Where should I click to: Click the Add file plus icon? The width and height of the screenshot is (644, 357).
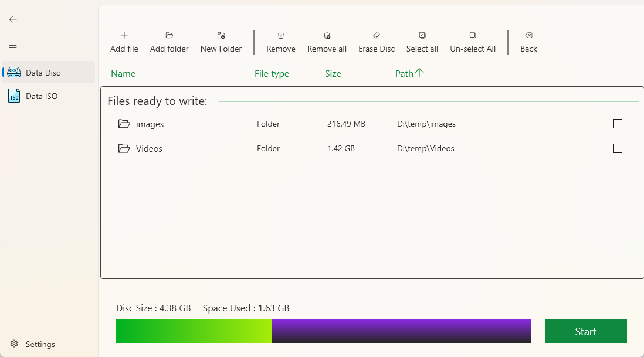124,36
